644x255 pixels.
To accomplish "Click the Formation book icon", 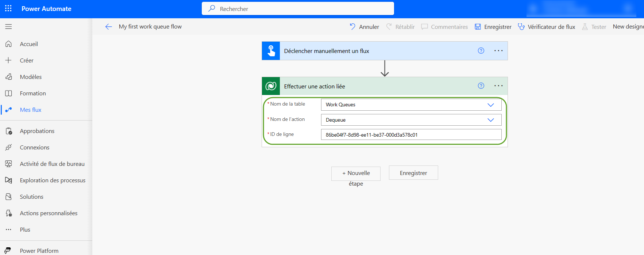I will (9, 93).
